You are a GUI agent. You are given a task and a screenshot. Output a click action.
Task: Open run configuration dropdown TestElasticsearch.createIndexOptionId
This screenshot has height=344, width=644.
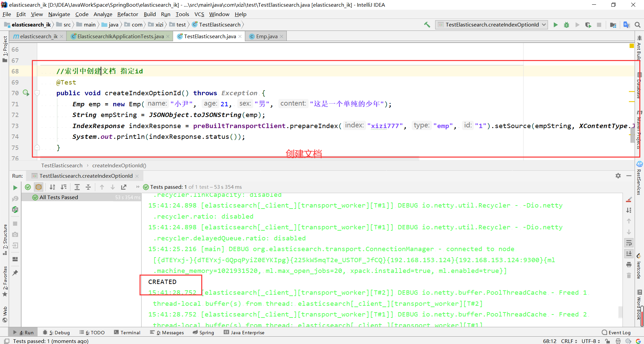point(491,25)
